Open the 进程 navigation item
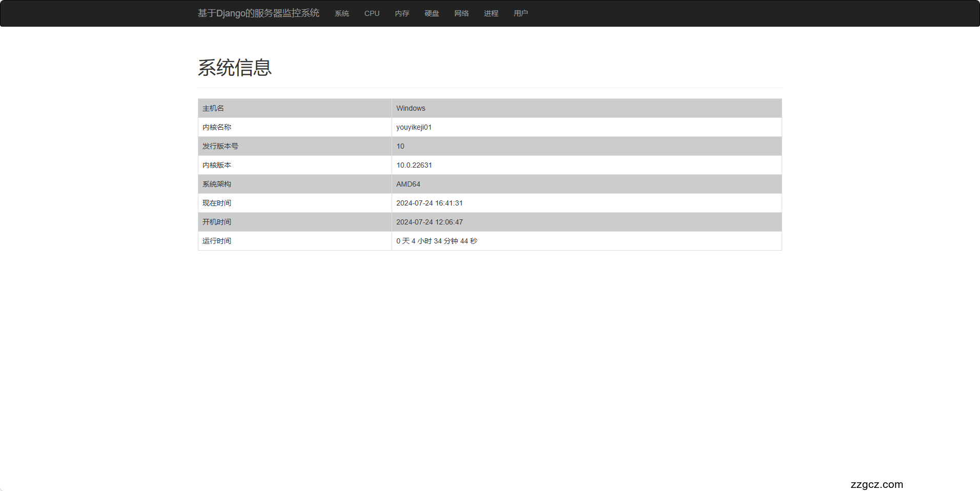Screen dimensions: 980x491 click(491, 13)
